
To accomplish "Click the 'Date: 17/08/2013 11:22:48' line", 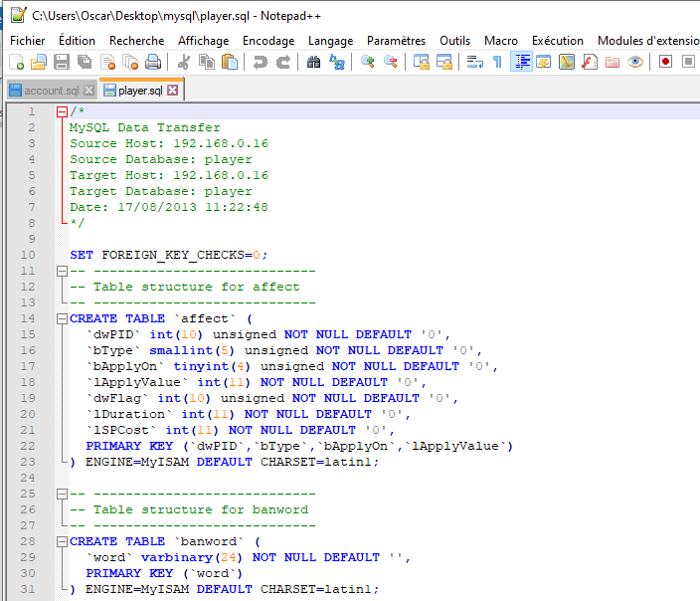I will [169, 207].
